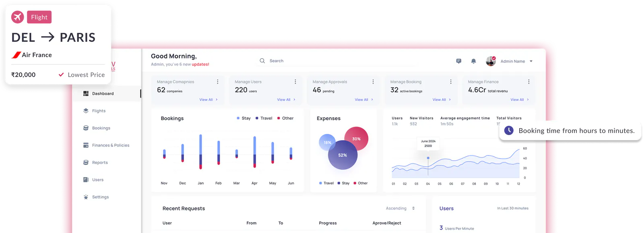Click the Bookings database icon
This screenshot has width=644, height=233.
tap(86, 128)
